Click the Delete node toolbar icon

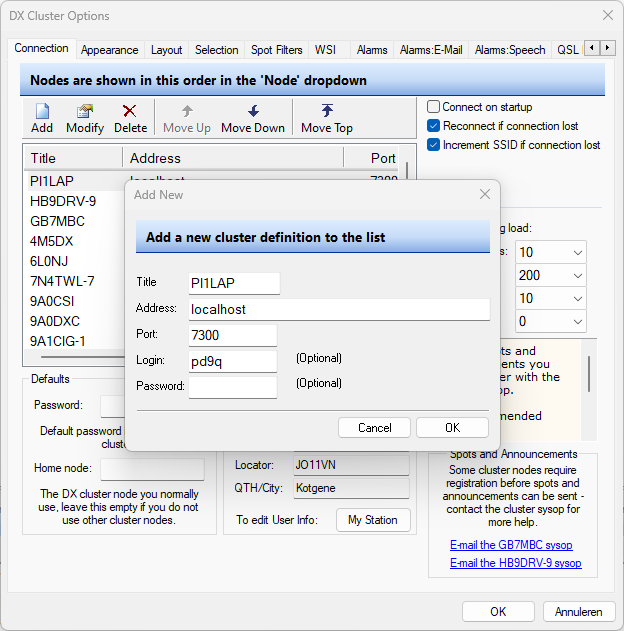coord(130,112)
